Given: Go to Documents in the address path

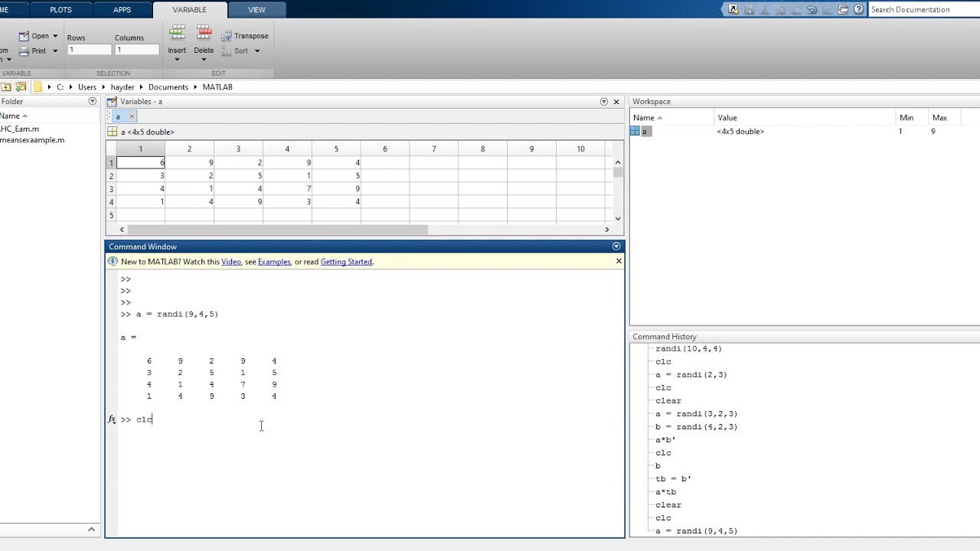Looking at the screenshot, I should click(x=168, y=87).
